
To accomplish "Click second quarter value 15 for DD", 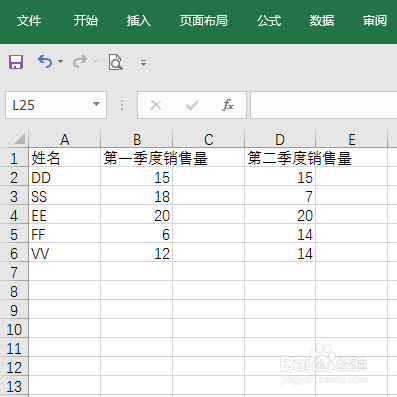I will pos(280,177).
